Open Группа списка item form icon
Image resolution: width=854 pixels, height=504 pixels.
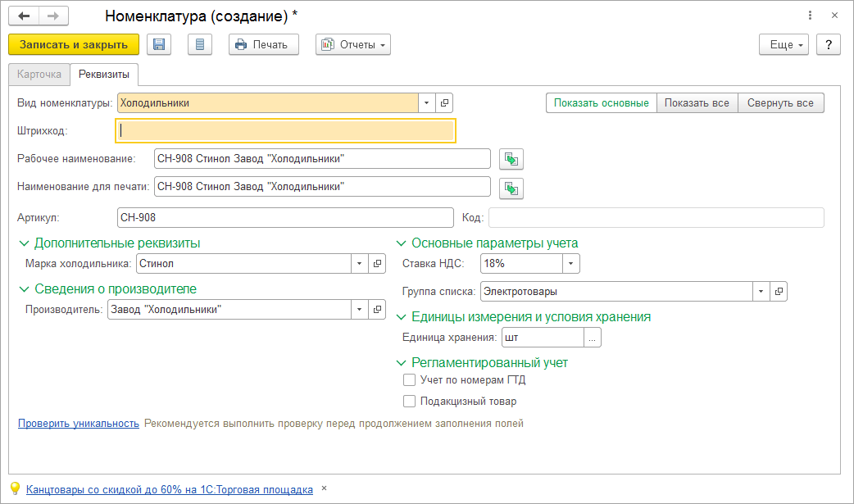[779, 291]
